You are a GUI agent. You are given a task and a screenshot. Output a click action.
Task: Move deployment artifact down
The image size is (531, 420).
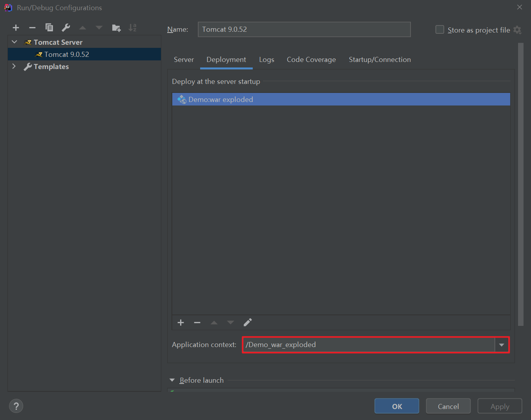230,322
